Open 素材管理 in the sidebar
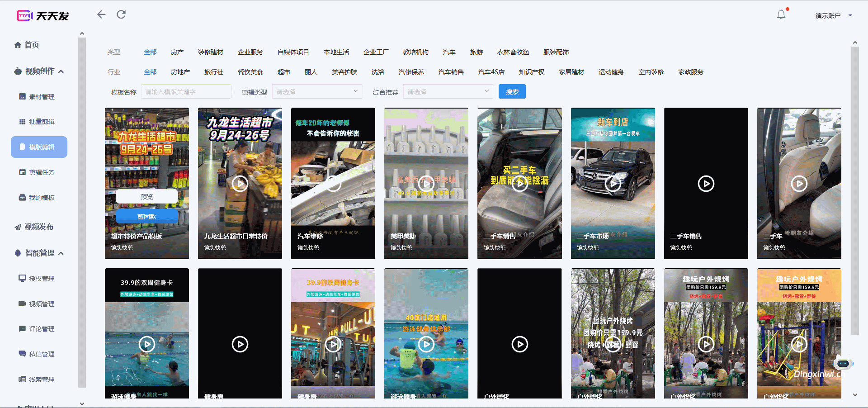Screen dimensions: 868x408 [x=41, y=97]
